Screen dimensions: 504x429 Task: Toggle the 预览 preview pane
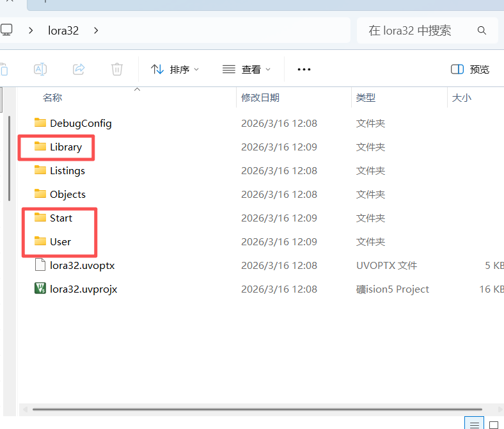(470, 69)
